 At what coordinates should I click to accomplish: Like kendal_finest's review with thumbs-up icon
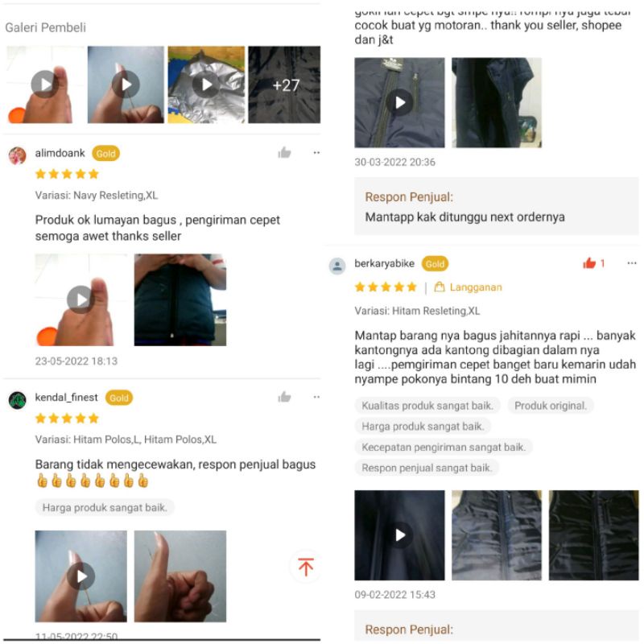click(x=284, y=397)
